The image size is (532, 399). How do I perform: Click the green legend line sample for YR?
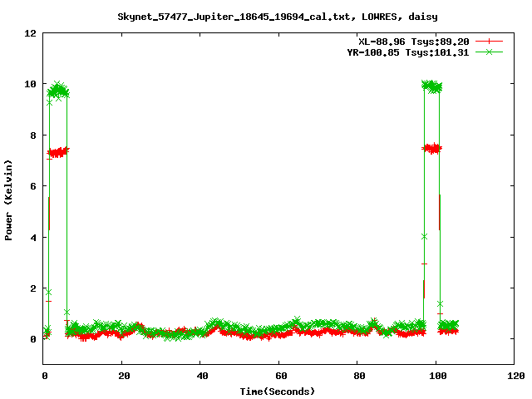[x=489, y=52]
